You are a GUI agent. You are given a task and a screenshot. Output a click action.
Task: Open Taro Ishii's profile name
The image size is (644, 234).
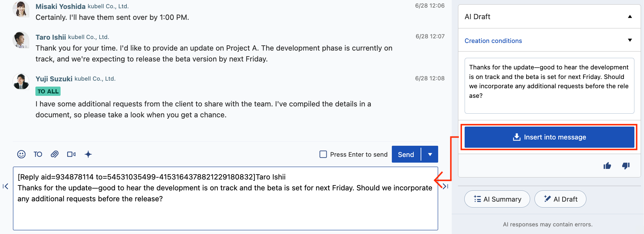point(51,37)
